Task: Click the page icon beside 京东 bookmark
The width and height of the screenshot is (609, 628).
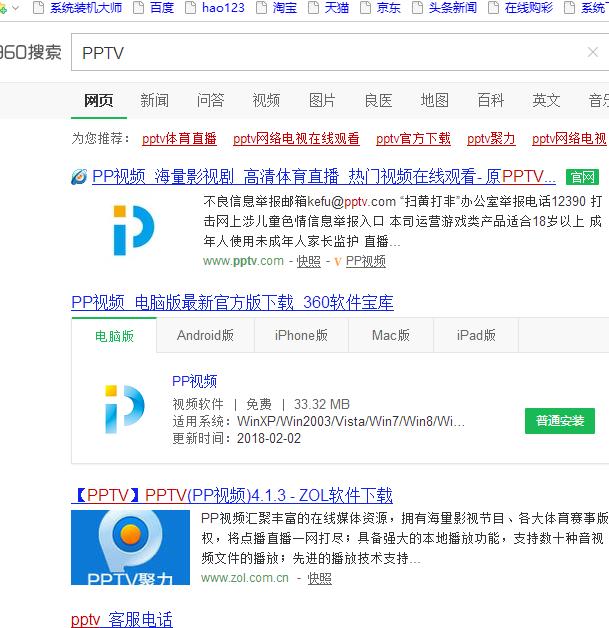Action: tap(365, 7)
